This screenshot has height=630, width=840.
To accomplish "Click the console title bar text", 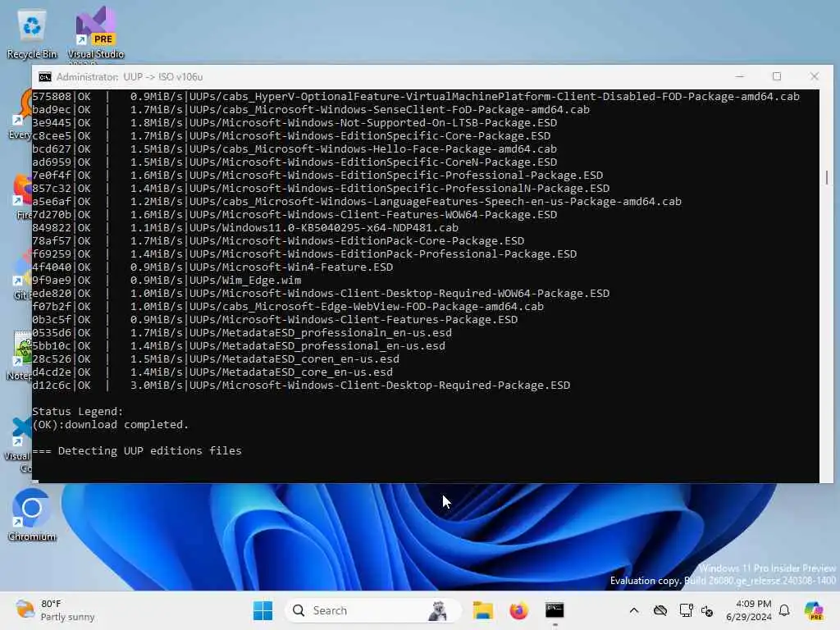I will (x=130, y=77).
